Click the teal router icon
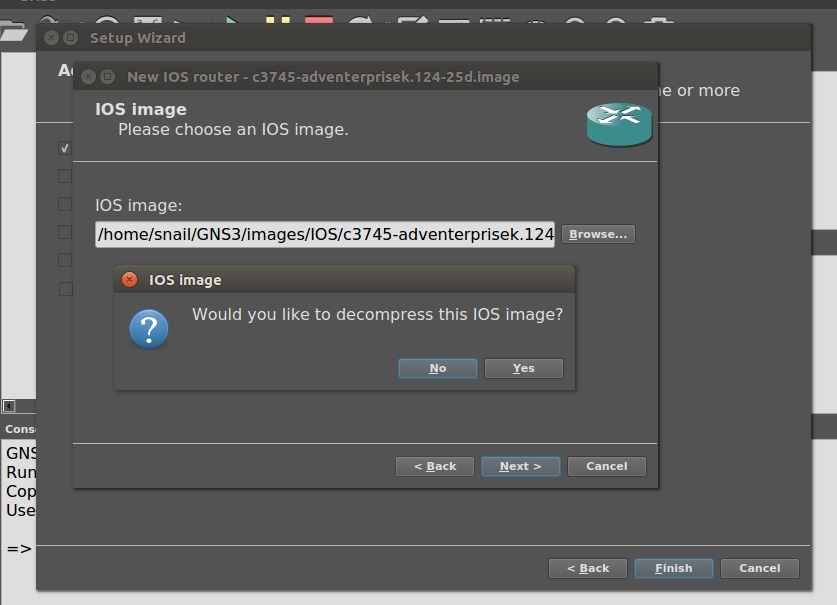The height and width of the screenshot is (605, 837). point(619,124)
